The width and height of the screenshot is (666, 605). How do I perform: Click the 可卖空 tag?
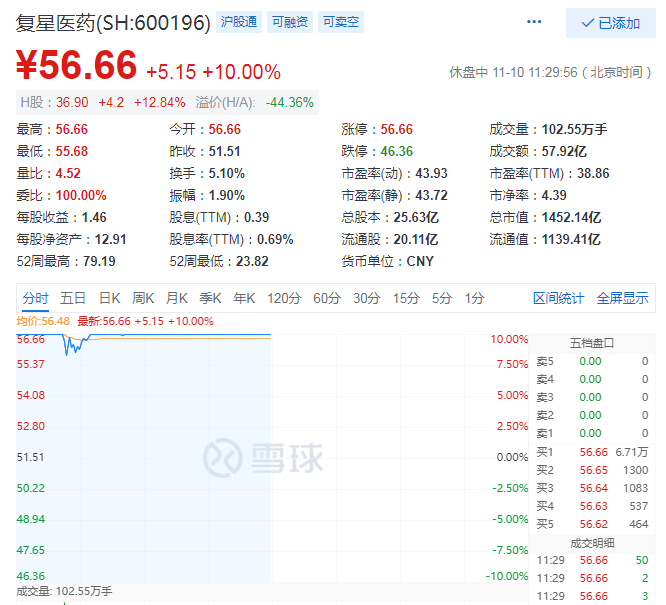(342, 22)
